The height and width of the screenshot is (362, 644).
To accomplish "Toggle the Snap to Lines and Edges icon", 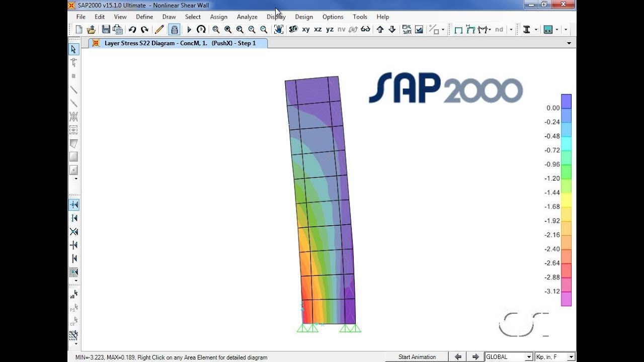I will tap(73, 258).
